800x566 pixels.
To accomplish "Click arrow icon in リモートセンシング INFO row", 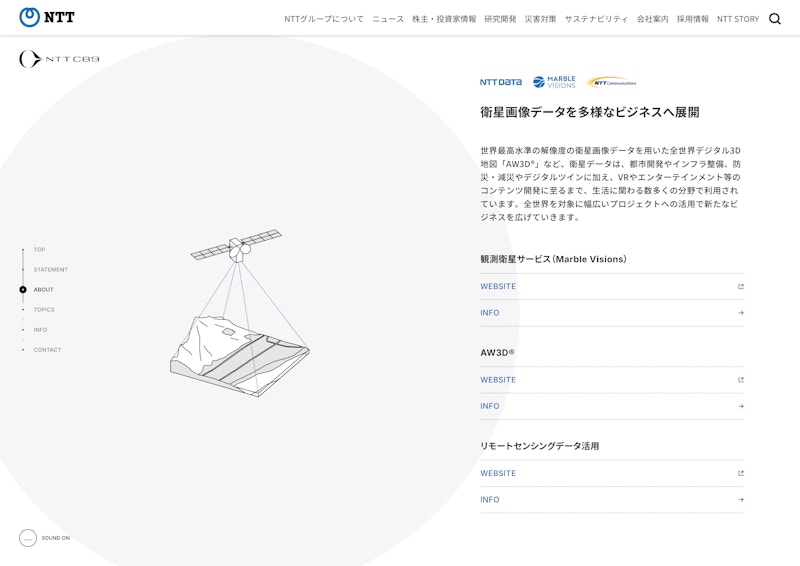I will 741,500.
